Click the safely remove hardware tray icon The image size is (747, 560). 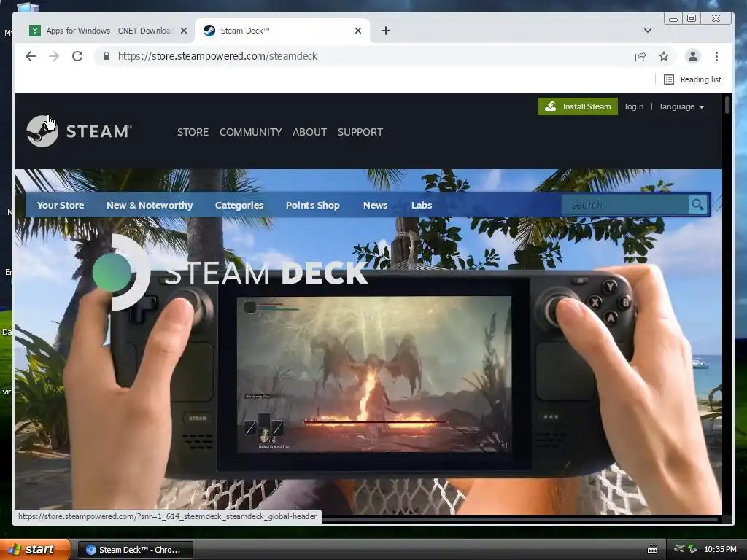(692, 549)
